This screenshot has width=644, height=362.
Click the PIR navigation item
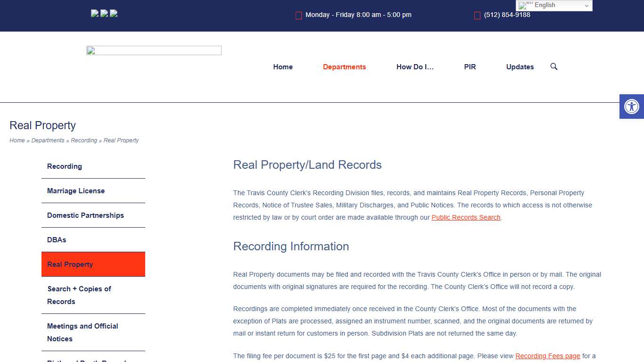click(x=470, y=66)
